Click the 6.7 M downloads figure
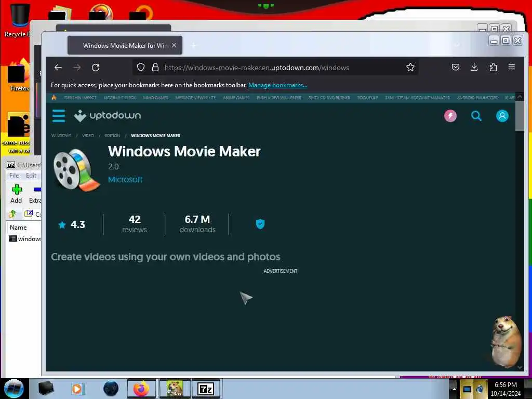The width and height of the screenshot is (532, 399). click(197, 224)
